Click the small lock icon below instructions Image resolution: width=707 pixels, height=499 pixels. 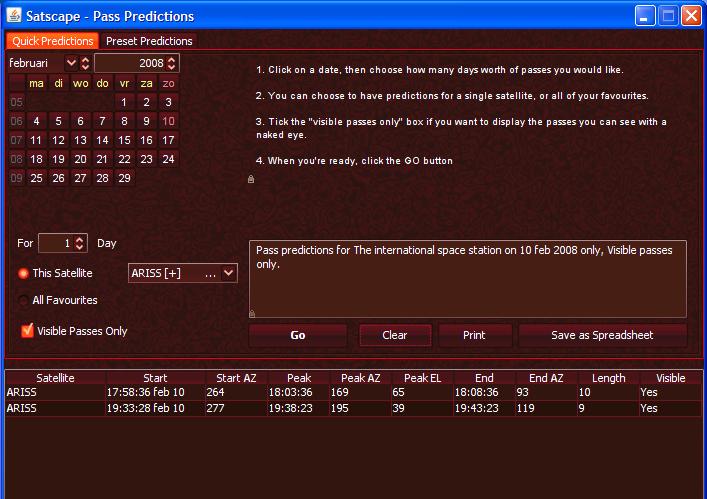tap(250, 179)
